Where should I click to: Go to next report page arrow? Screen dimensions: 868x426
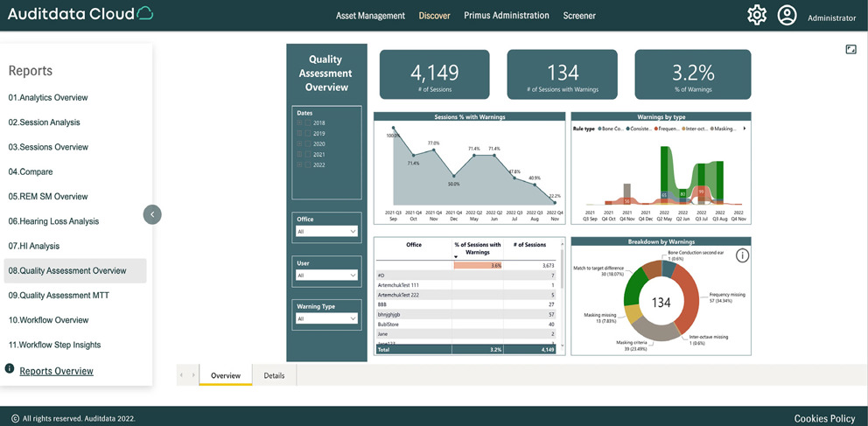click(193, 375)
